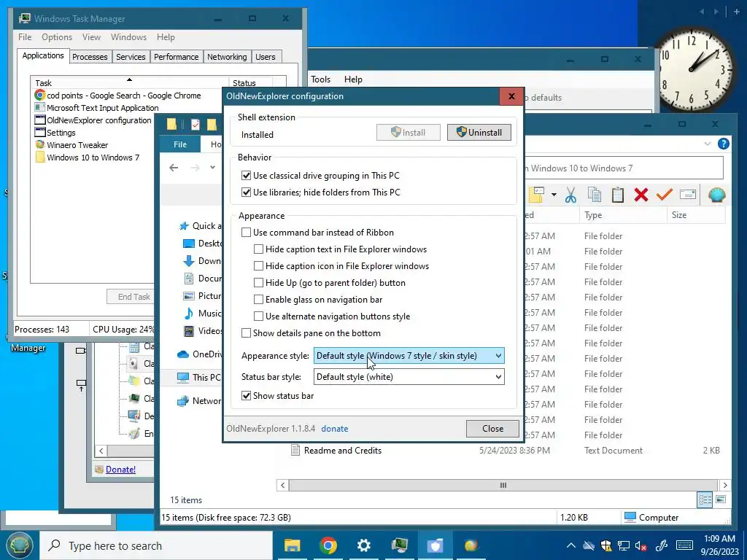Open the Users tab in Task Manager

[266, 57]
